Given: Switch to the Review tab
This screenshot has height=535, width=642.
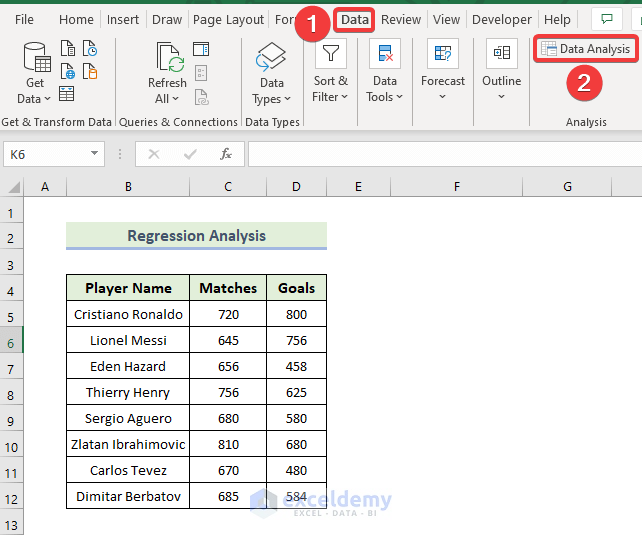Looking at the screenshot, I should [x=401, y=19].
